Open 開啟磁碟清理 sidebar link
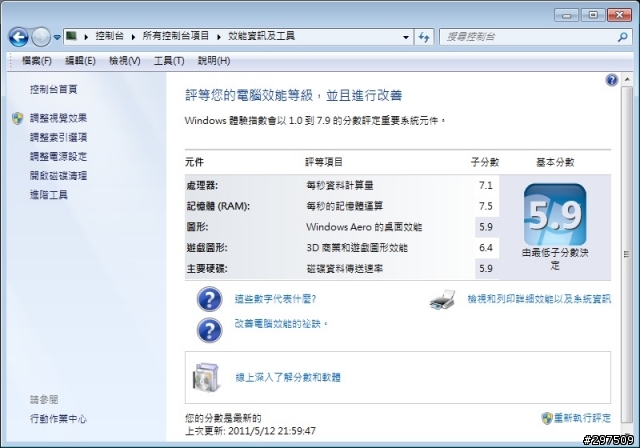Screen dimensions: 640x448 [58, 176]
